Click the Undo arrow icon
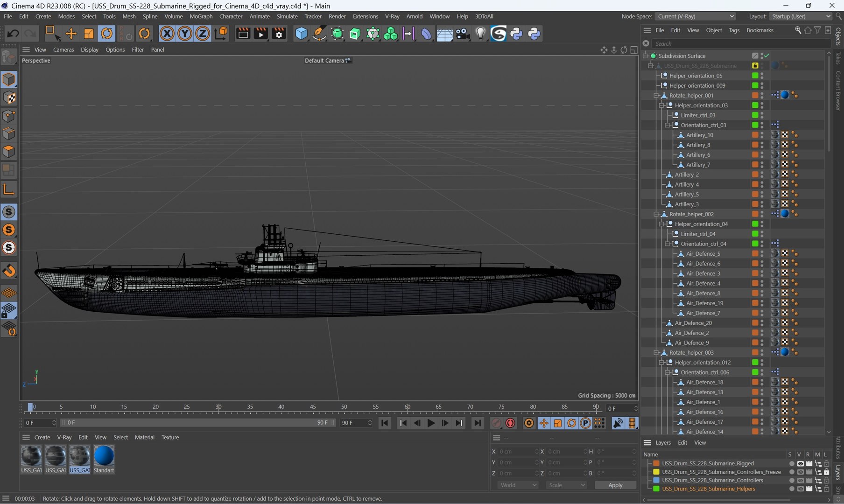 [13, 34]
